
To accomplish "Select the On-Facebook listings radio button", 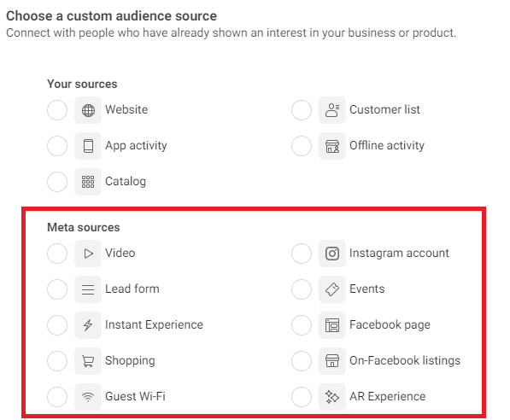I will tap(302, 361).
